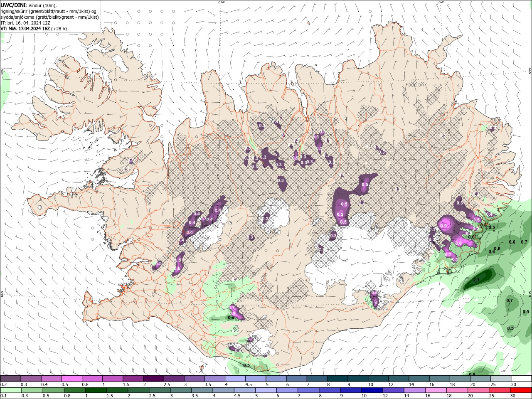Click the dark blue swatch starting at 10, lower legend
The height and width of the screenshot is (399, 532).
pos(372,390)
